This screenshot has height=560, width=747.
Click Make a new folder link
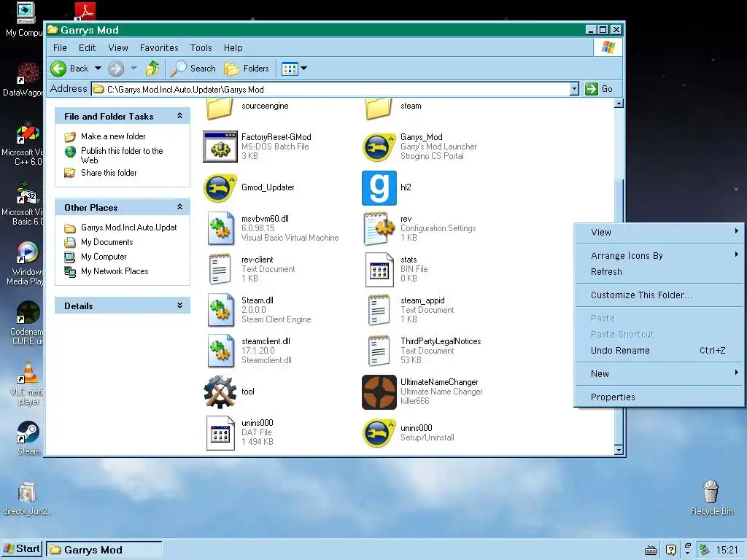tap(113, 136)
